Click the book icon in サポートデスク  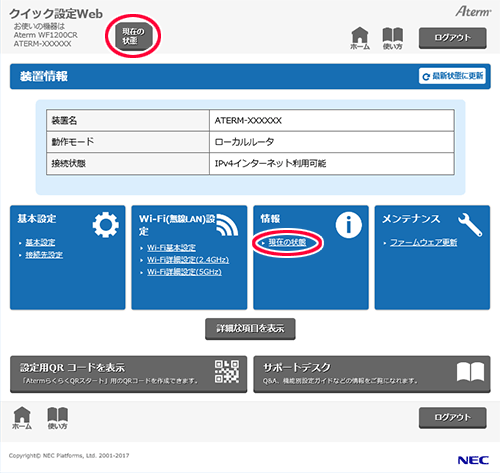pos(470,372)
